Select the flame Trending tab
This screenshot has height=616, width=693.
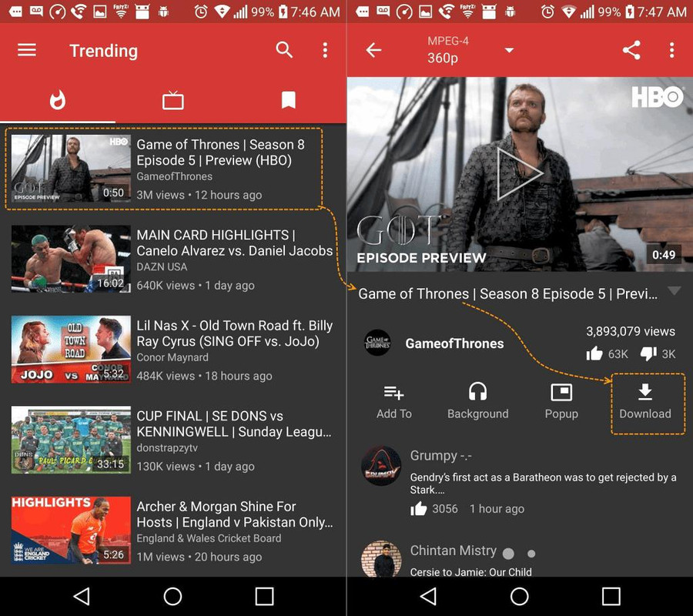coord(58,100)
